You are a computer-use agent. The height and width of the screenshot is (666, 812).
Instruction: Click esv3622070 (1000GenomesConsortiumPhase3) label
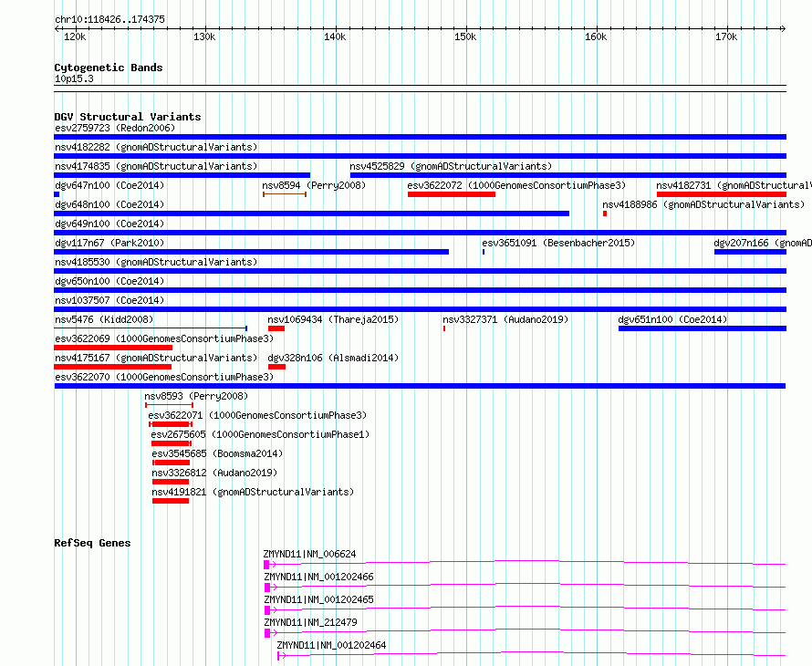click(164, 377)
